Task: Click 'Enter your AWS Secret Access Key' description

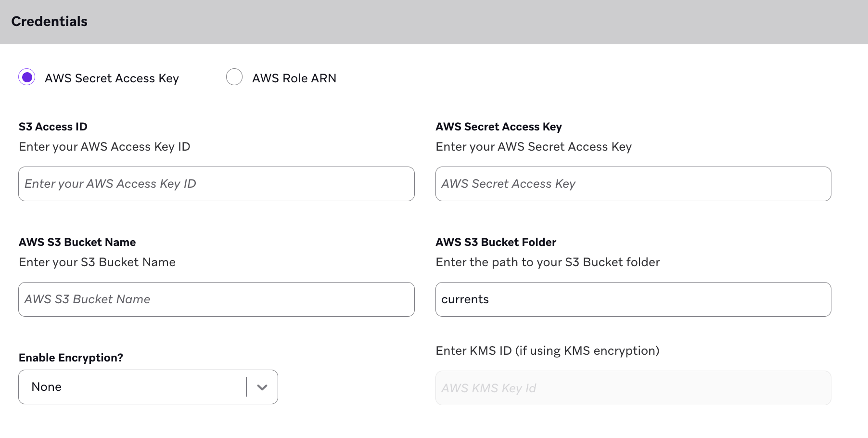Action: click(x=533, y=147)
